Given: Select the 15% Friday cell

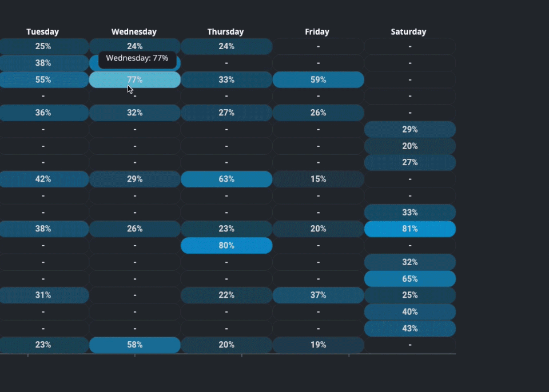Looking at the screenshot, I should 318,179.
